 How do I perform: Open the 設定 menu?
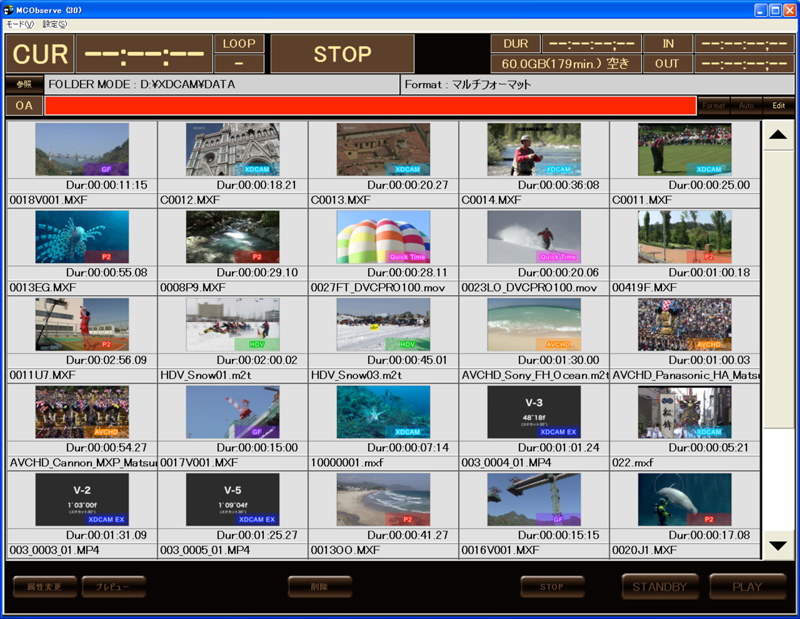pos(54,24)
